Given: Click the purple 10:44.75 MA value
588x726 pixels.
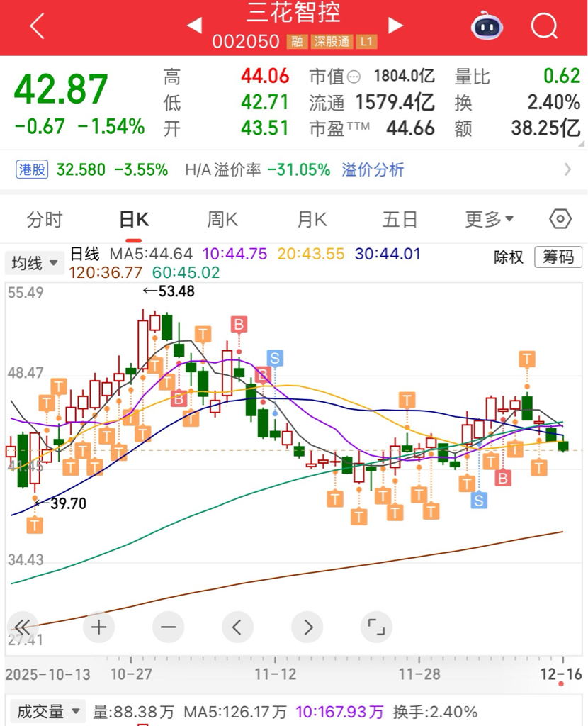Looking at the screenshot, I should (234, 254).
